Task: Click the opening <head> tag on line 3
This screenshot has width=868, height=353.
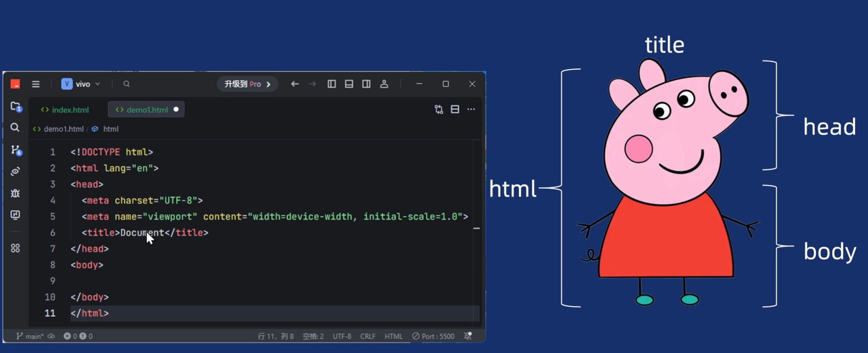Action: pos(87,184)
